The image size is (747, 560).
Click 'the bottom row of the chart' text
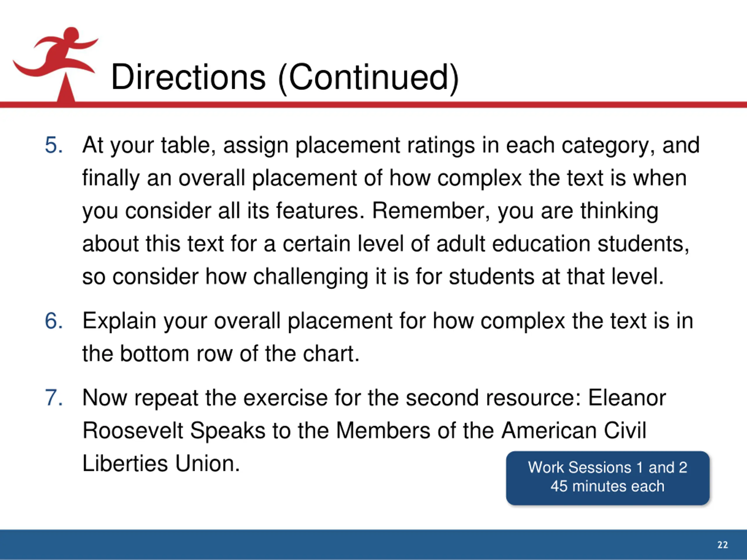[x=221, y=354]
